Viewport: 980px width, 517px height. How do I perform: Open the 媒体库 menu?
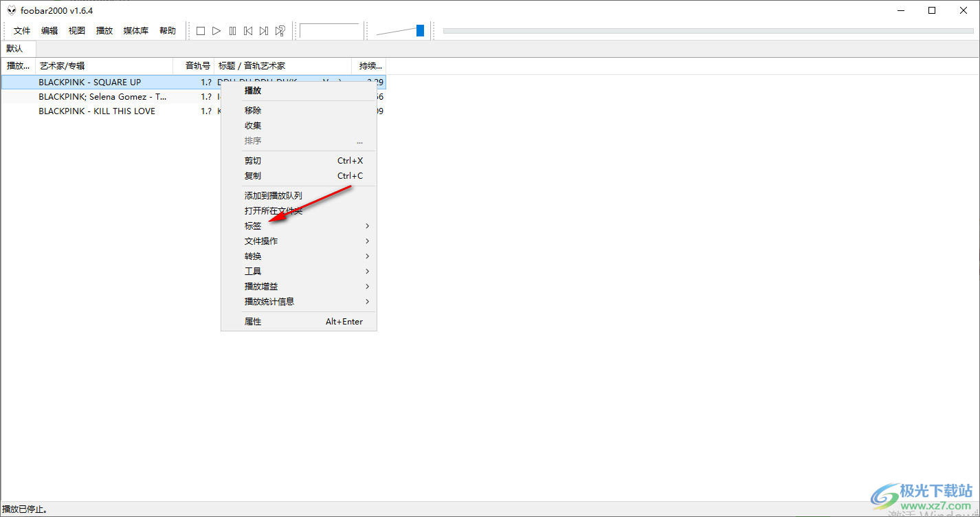[x=136, y=31]
